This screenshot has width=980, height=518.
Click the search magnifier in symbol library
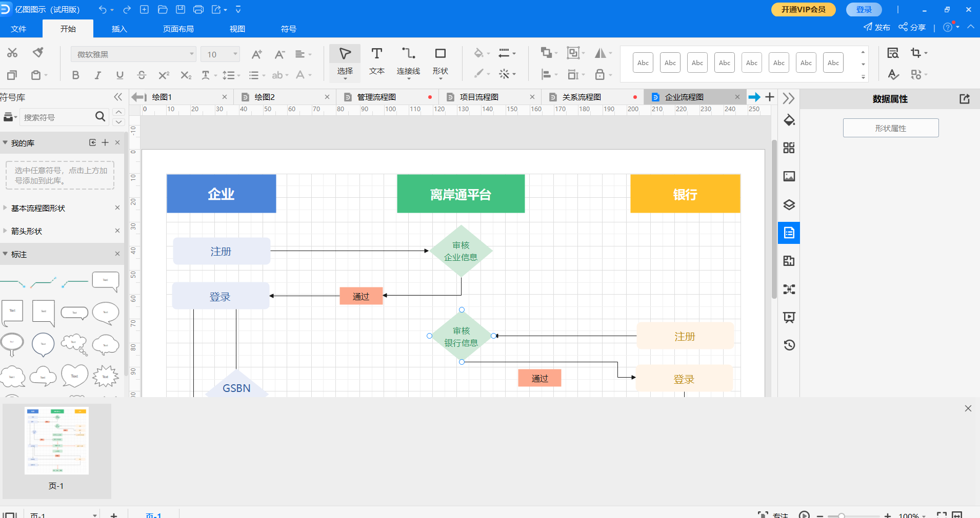click(x=101, y=117)
